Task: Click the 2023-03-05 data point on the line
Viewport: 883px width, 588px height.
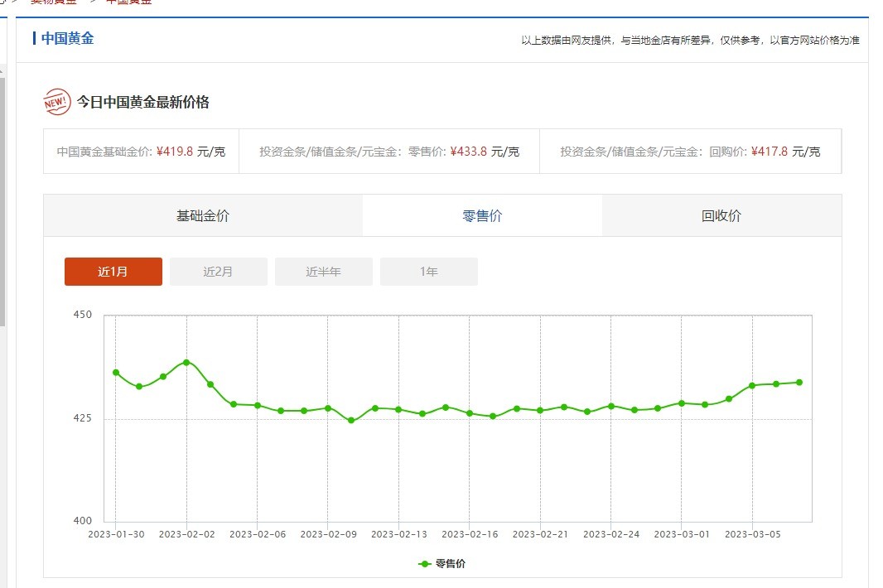Action: pos(752,386)
